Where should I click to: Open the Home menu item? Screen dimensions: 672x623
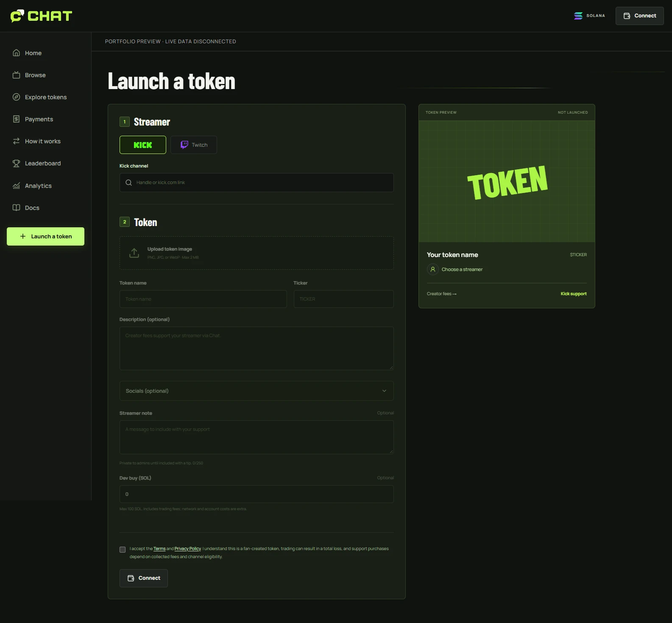coord(45,53)
